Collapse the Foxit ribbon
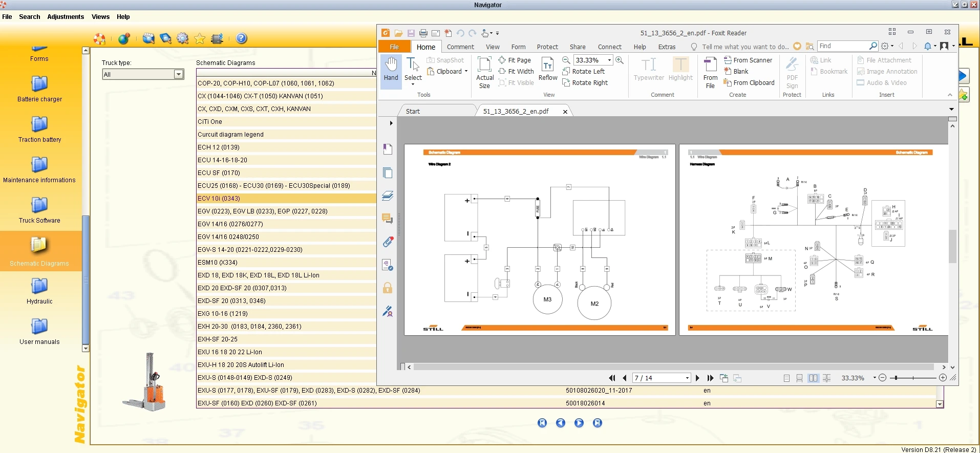 [x=950, y=95]
